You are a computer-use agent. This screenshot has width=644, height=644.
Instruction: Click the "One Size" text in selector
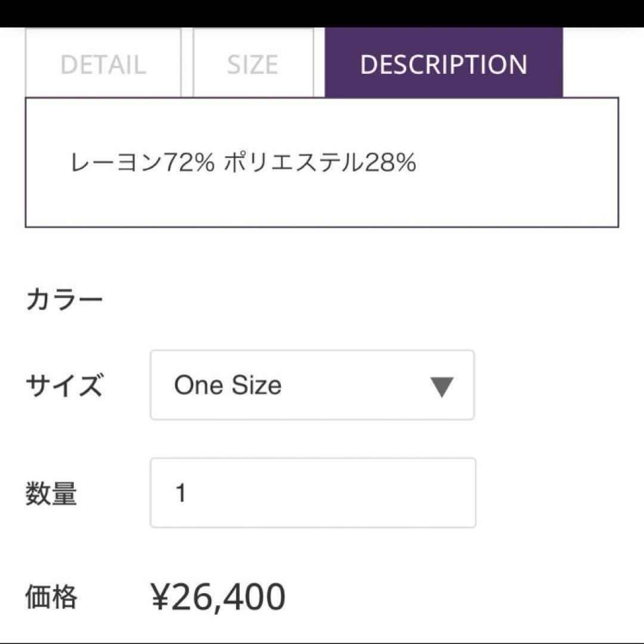(228, 385)
